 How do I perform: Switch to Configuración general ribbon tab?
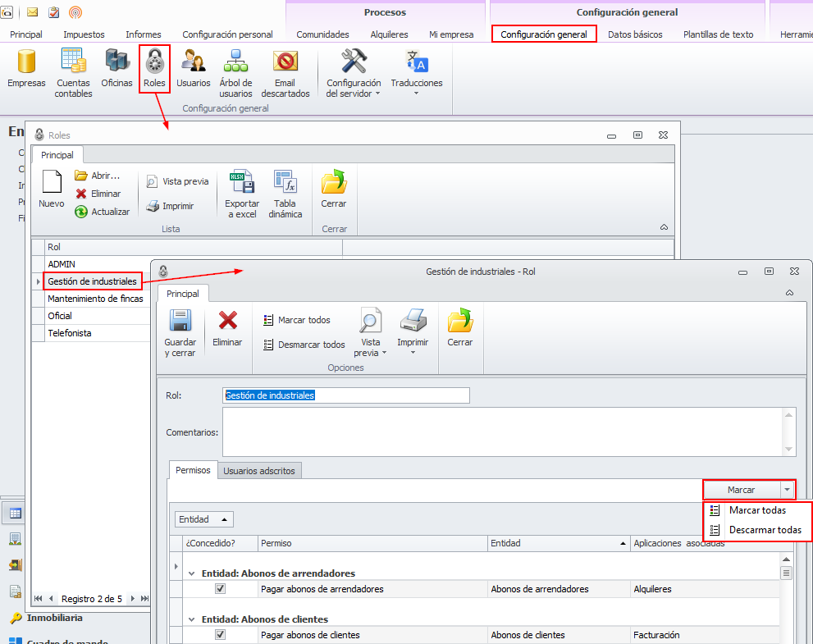(544, 34)
